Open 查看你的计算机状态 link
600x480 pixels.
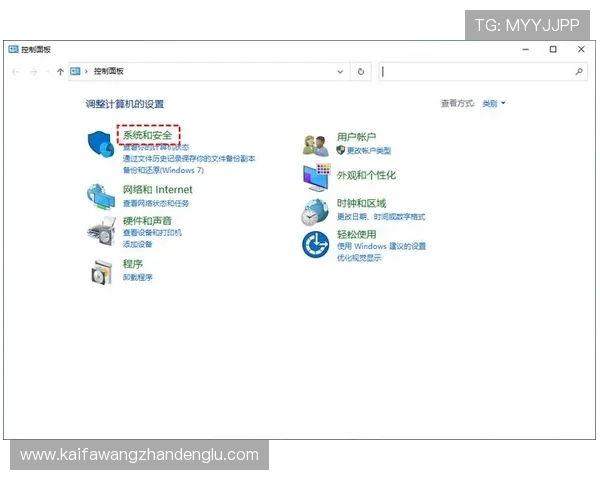pyautogui.click(x=156, y=147)
